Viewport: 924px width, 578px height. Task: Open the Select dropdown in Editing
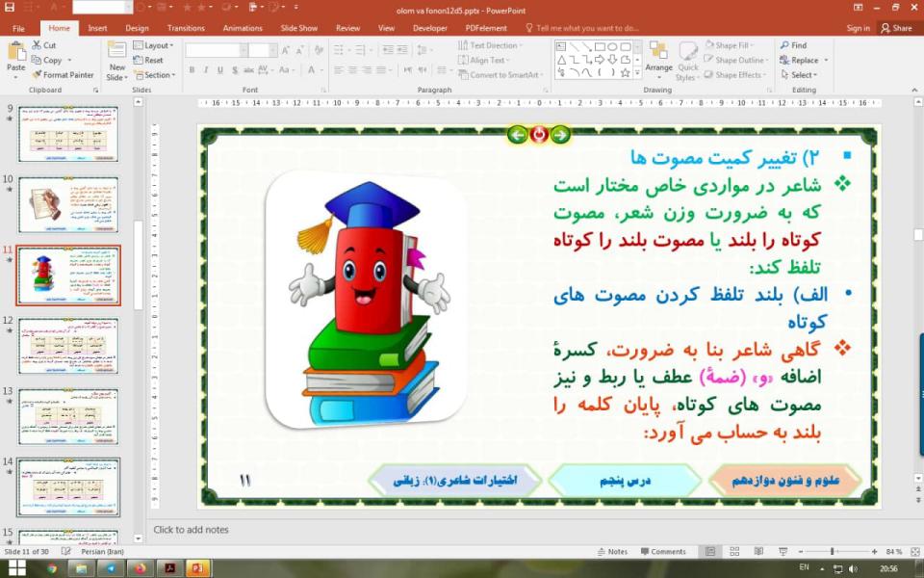[799, 75]
